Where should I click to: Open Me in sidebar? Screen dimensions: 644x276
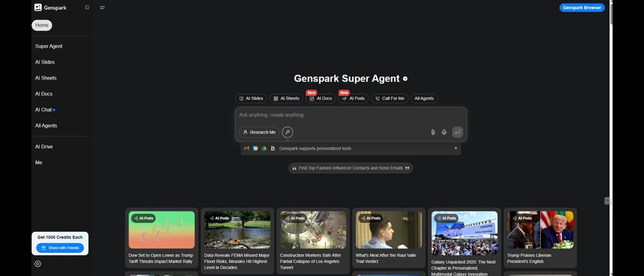(39, 163)
